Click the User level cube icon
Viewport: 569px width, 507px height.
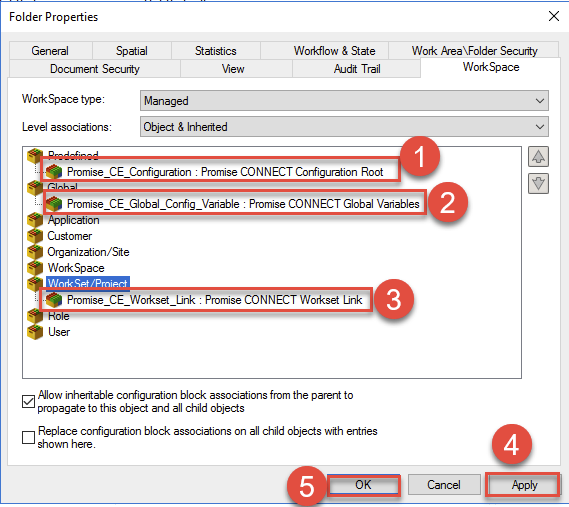pyautogui.click(x=35, y=332)
